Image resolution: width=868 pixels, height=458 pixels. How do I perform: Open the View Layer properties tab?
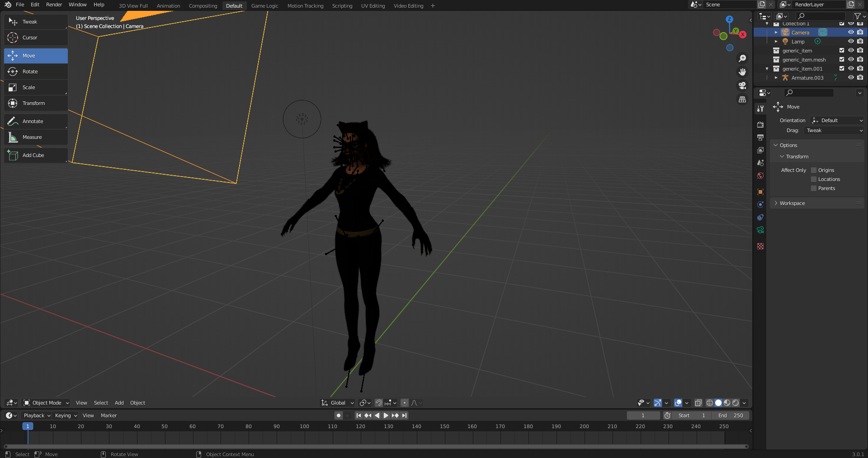coord(760,150)
